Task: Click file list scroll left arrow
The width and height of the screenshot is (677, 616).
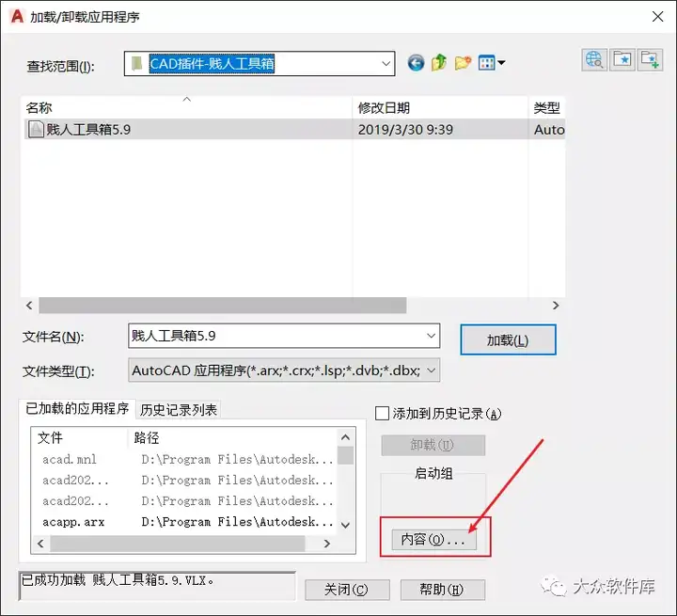Action: 29,306
